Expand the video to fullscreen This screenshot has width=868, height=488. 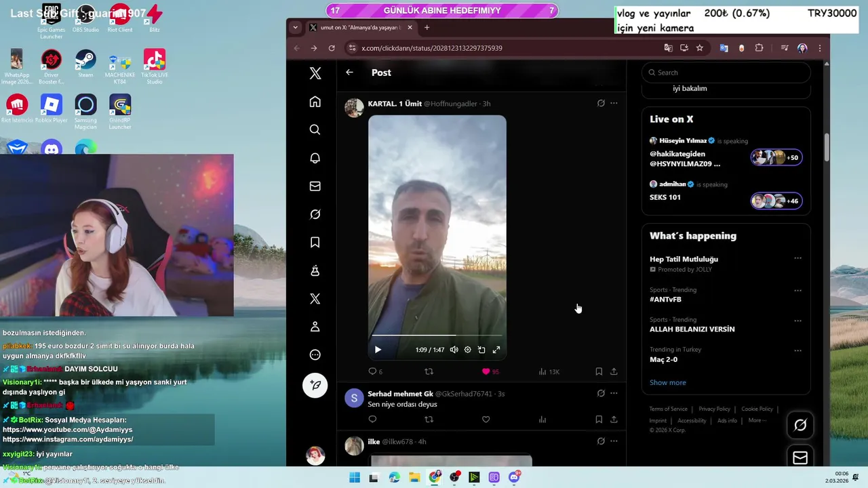click(x=496, y=350)
